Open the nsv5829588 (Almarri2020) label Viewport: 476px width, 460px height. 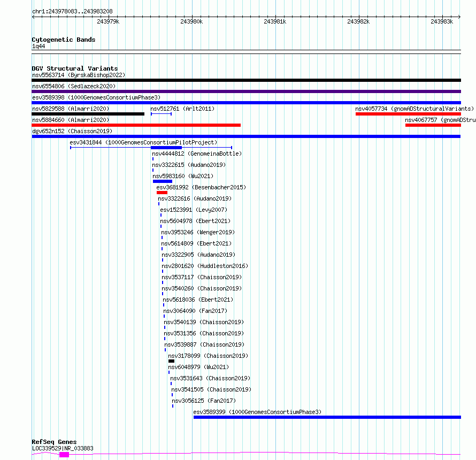(x=71, y=109)
